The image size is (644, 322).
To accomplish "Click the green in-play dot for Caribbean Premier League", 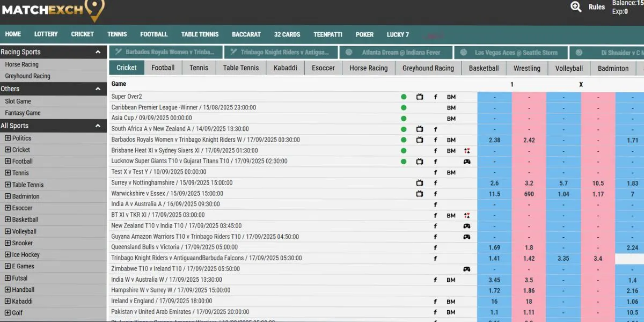I will click(404, 108).
